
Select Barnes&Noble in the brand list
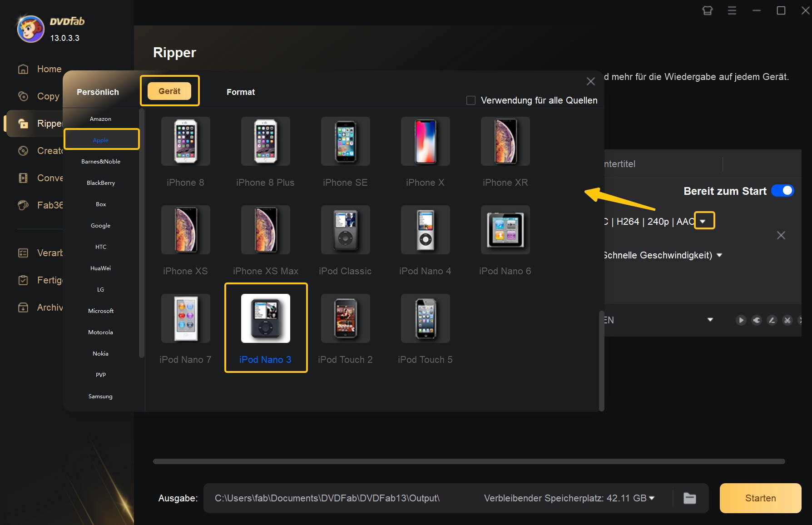pyautogui.click(x=101, y=161)
